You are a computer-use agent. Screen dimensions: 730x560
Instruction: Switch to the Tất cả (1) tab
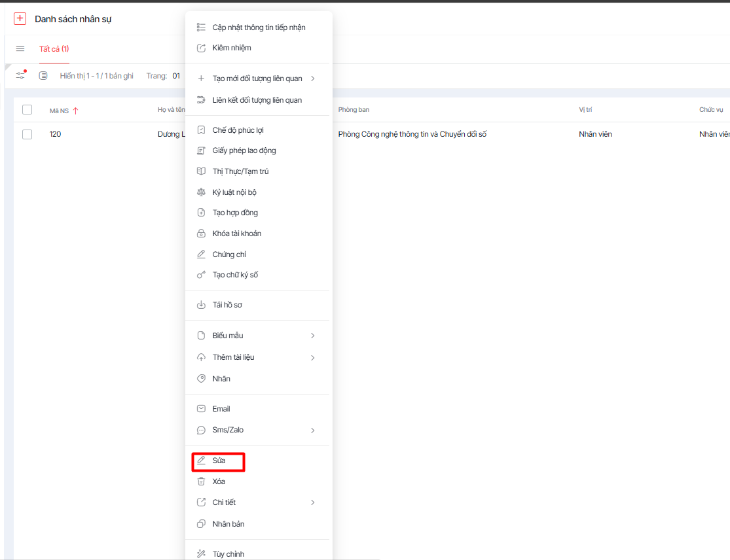click(x=54, y=49)
